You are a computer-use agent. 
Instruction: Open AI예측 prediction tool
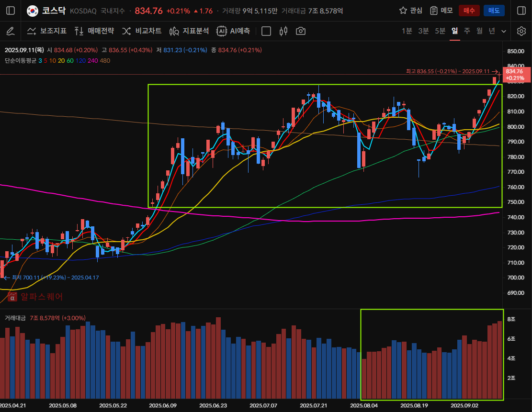[233, 31]
